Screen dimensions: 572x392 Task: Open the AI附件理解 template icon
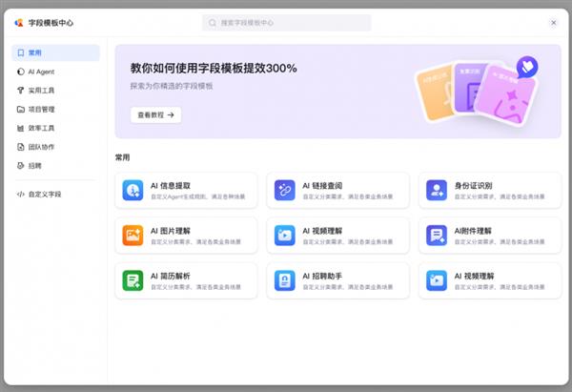(437, 236)
